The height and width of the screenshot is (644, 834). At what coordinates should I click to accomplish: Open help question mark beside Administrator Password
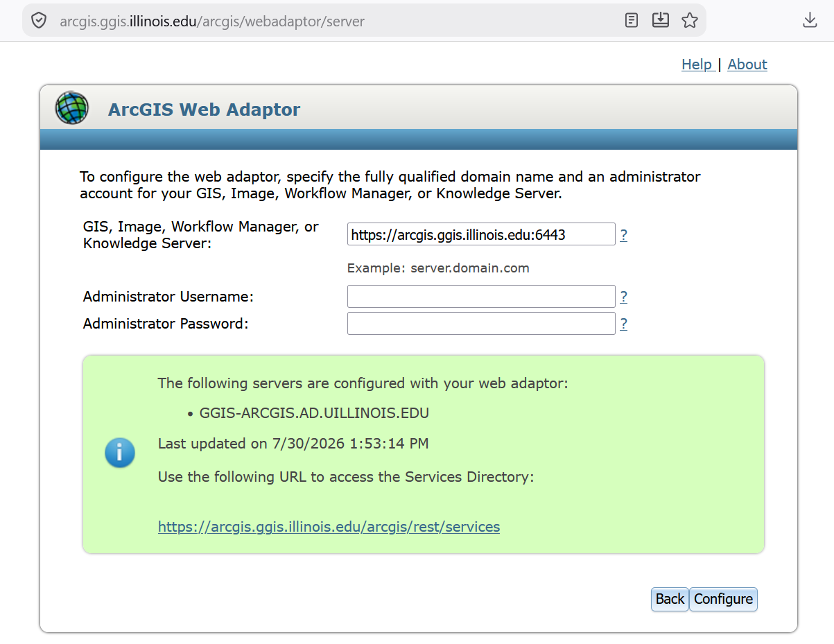coord(624,324)
